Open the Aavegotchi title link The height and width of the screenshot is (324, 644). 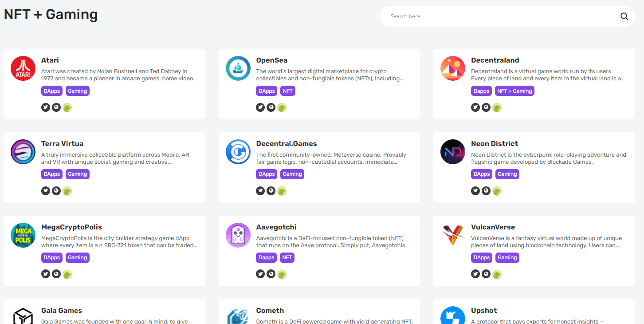click(276, 227)
